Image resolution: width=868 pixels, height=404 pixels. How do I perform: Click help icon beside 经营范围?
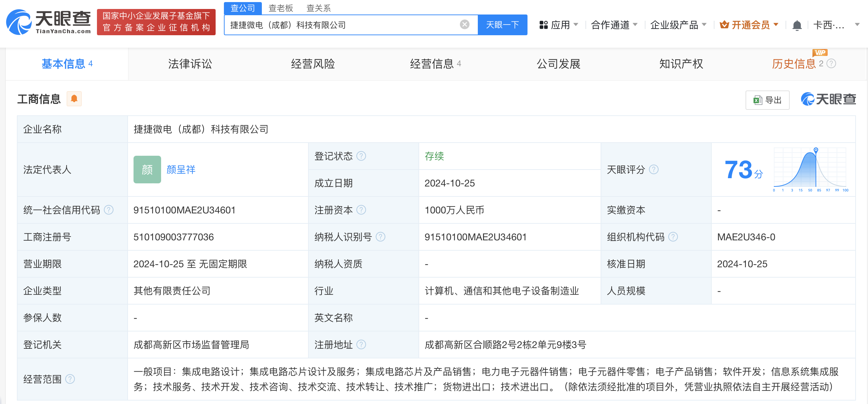70,379
